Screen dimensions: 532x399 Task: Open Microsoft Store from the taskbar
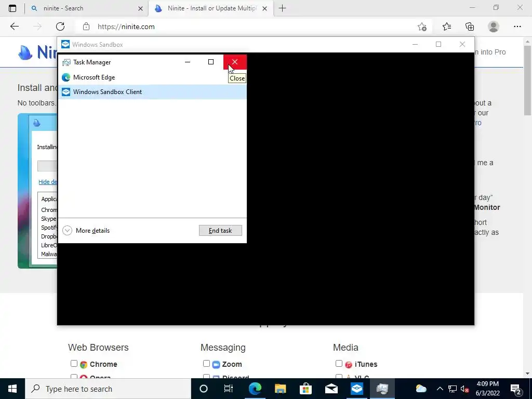305,389
